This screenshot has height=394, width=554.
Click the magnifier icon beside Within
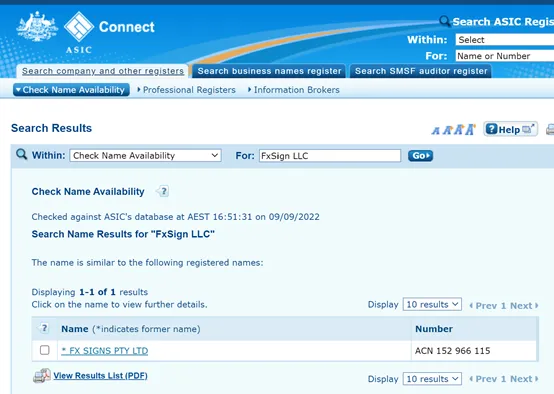[x=21, y=154]
